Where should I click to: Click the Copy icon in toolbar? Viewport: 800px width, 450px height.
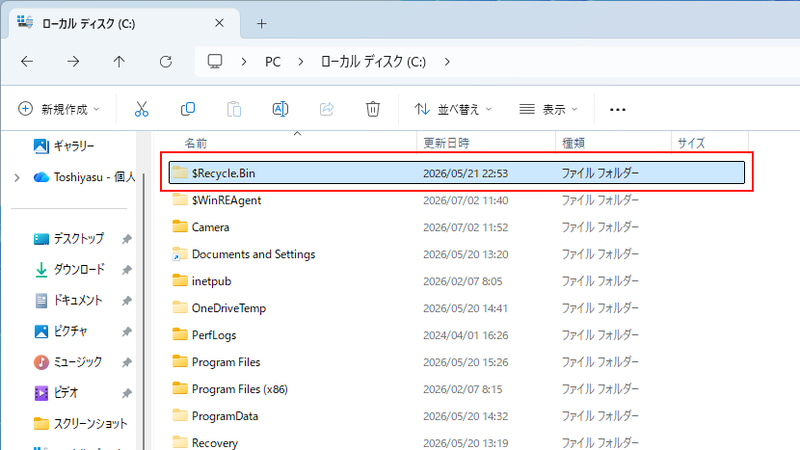[188, 109]
